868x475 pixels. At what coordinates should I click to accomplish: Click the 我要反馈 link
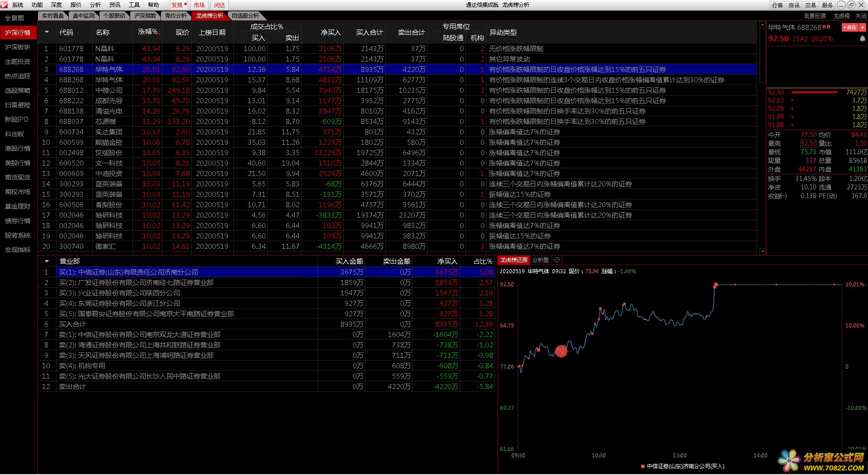coord(815,16)
